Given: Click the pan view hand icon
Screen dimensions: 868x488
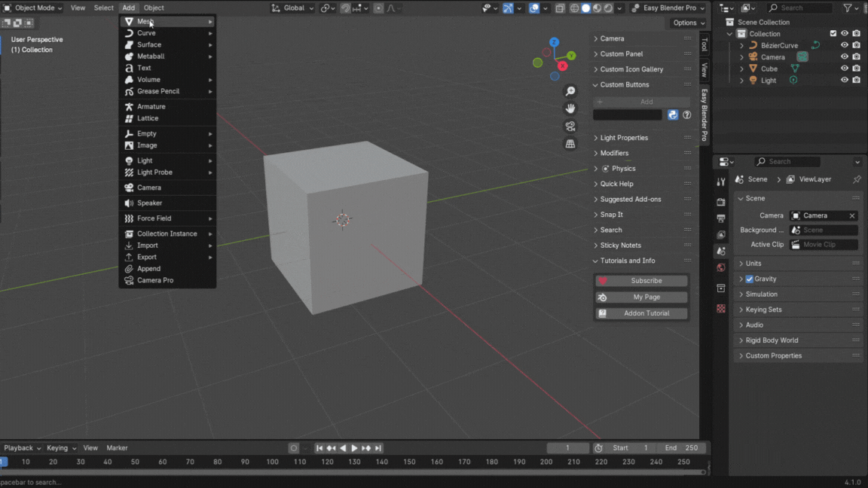Looking at the screenshot, I should [570, 108].
